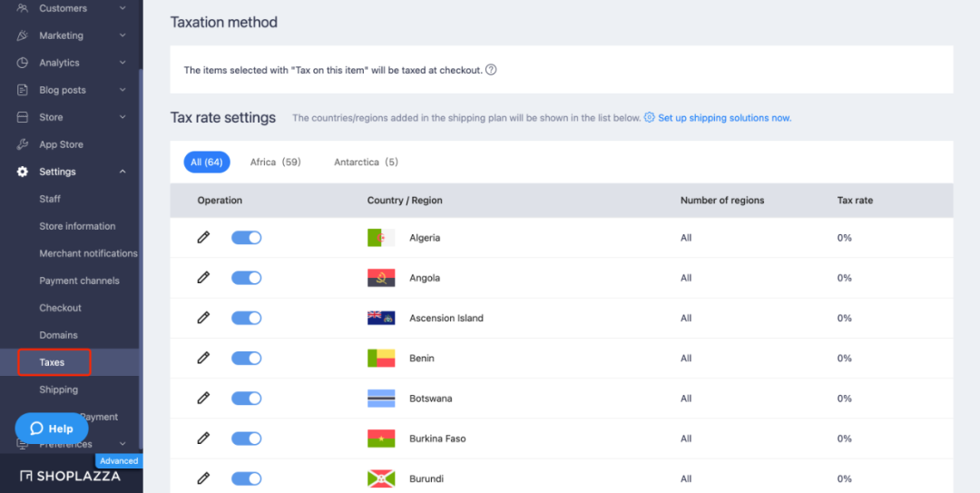Switch to the Africa (59) tab
This screenshot has width=980, height=493.
coord(275,163)
